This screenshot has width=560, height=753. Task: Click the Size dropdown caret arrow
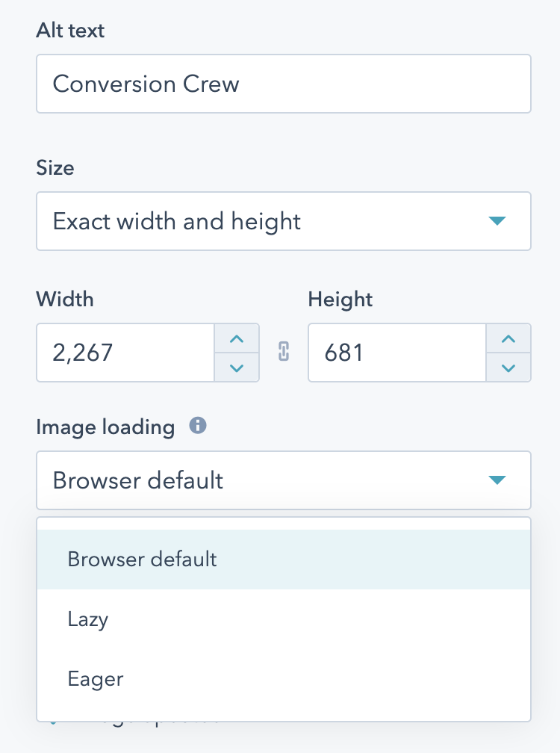click(497, 221)
